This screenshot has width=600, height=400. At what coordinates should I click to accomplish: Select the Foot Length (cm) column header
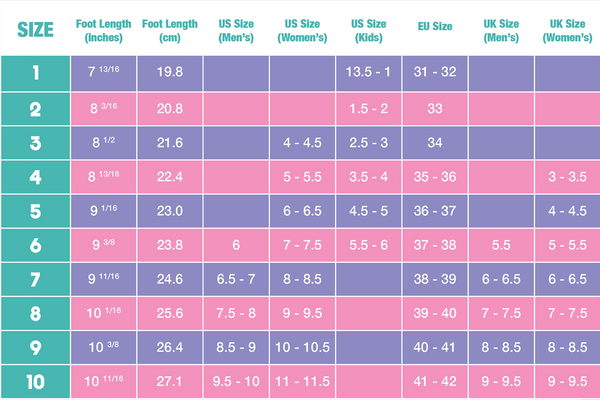169,29
